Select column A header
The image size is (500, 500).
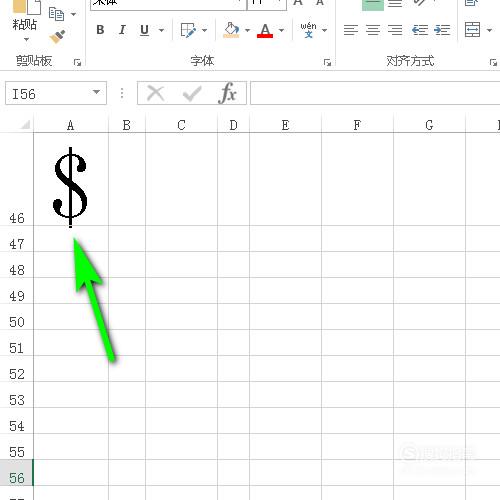pyautogui.click(x=71, y=125)
